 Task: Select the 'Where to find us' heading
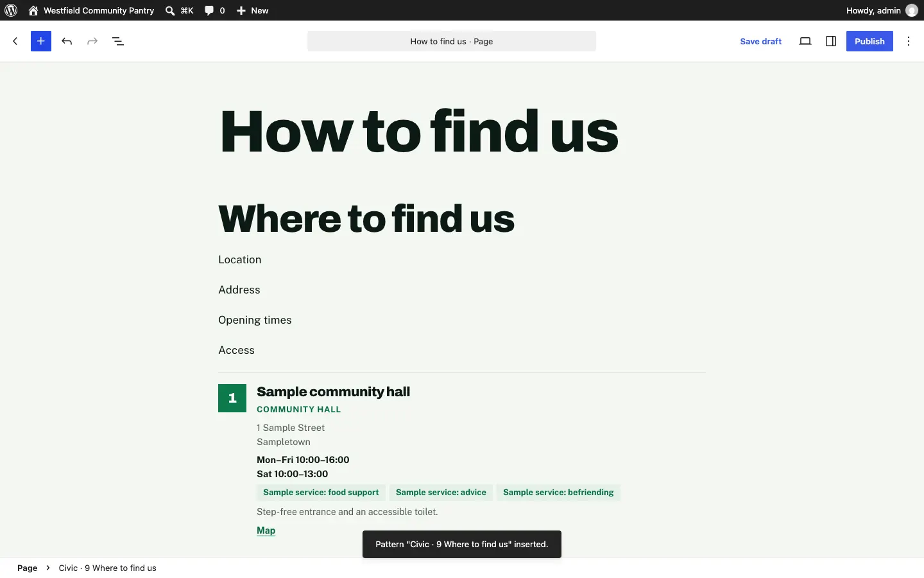coord(366,218)
